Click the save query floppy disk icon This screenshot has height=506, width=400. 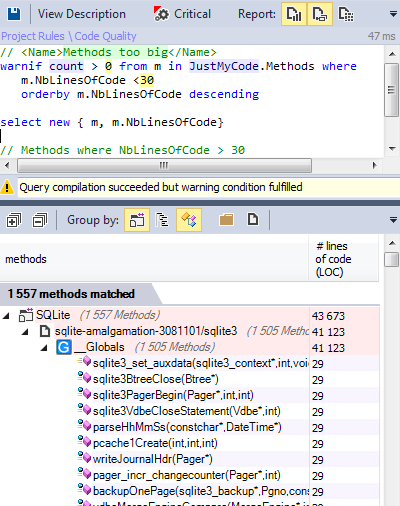(x=14, y=14)
